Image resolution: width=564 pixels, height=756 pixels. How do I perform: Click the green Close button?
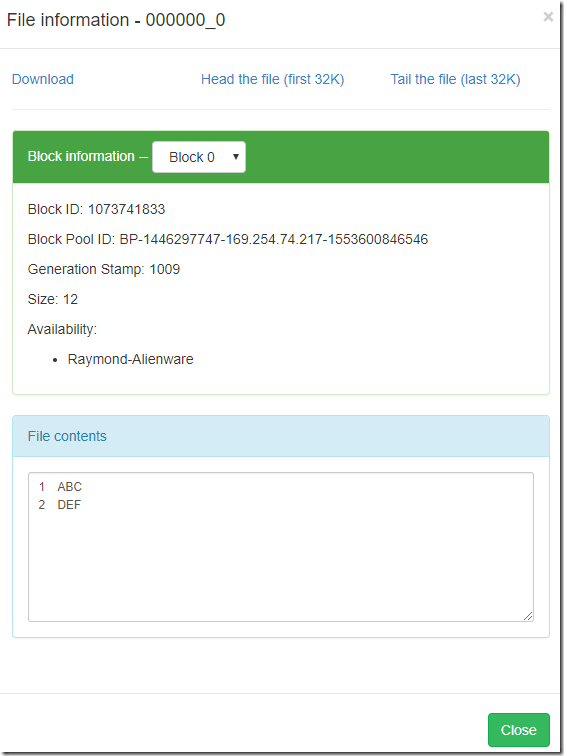(519, 730)
